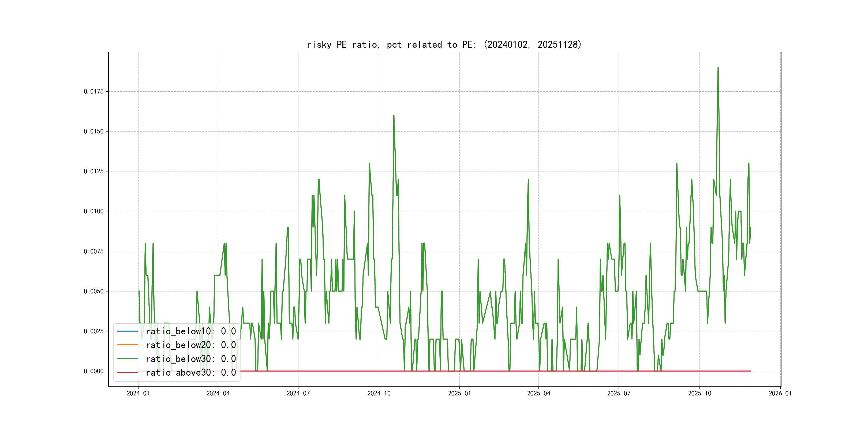The height and width of the screenshot is (434, 868).
Task: Click the blue ratio_below10 legend line
Action: [x=127, y=331]
